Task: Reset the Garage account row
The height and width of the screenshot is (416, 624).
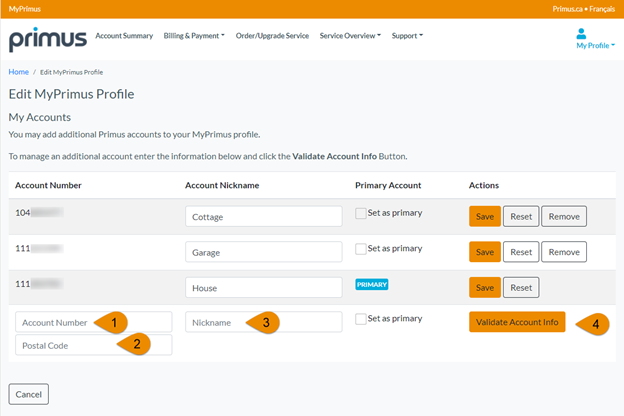Action: pyautogui.click(x=521, y=252)
